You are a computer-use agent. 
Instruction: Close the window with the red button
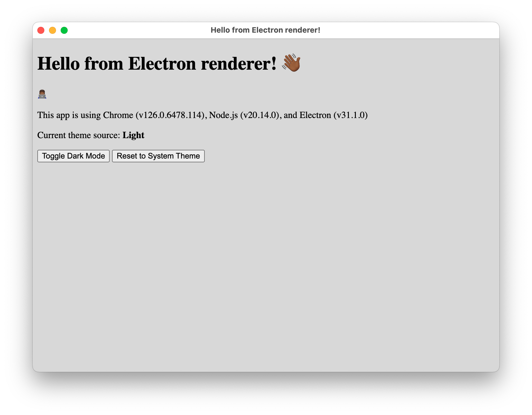tap(41, 30)
